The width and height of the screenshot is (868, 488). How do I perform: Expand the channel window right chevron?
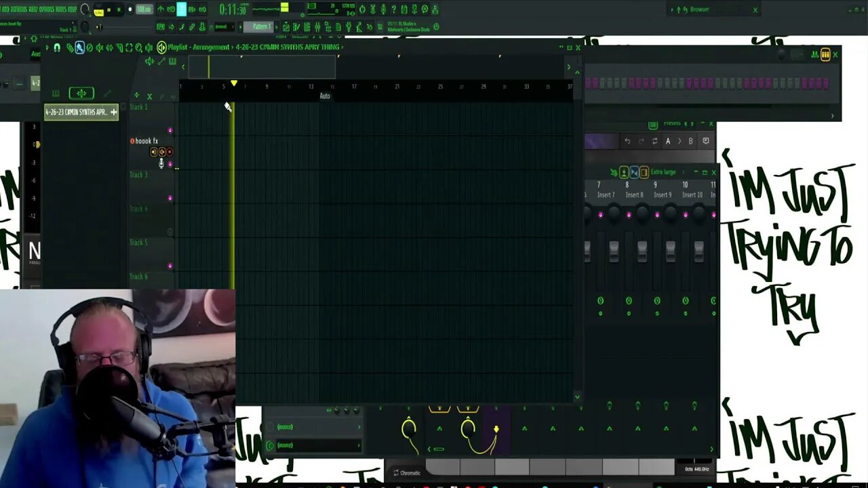point(833,116)
